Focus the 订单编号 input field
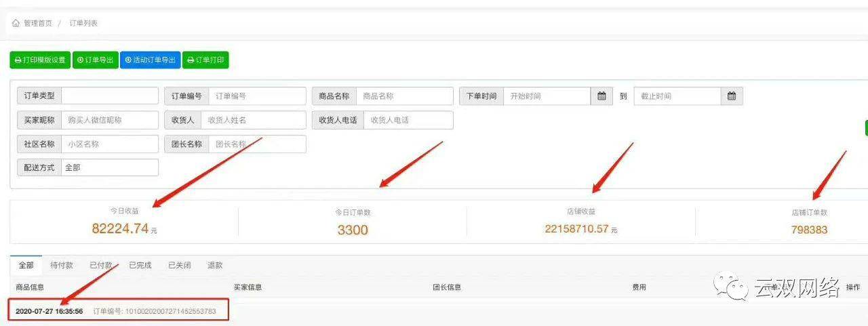The width and height of the screenshot is (868, 326). pyautogui.click(x=257, y=96)
